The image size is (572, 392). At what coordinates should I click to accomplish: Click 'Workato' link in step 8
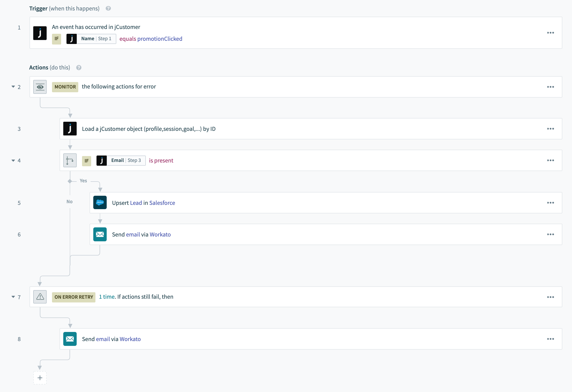click(130, 339)
